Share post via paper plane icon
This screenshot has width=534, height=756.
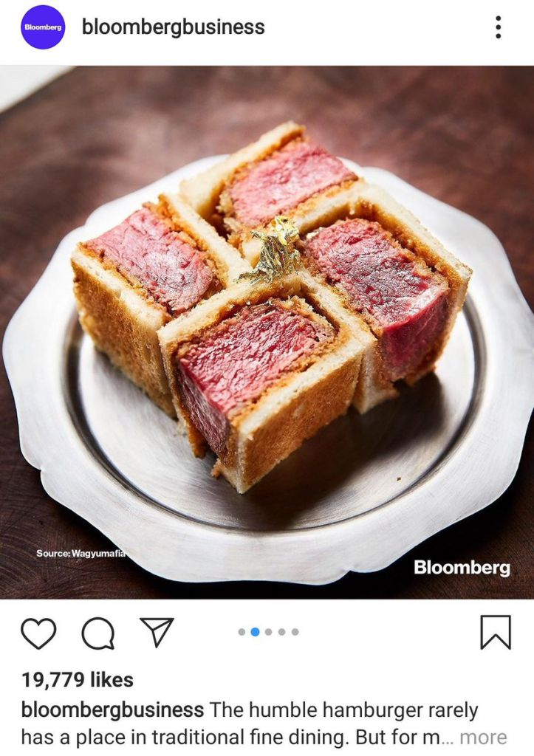click(157, 631)
